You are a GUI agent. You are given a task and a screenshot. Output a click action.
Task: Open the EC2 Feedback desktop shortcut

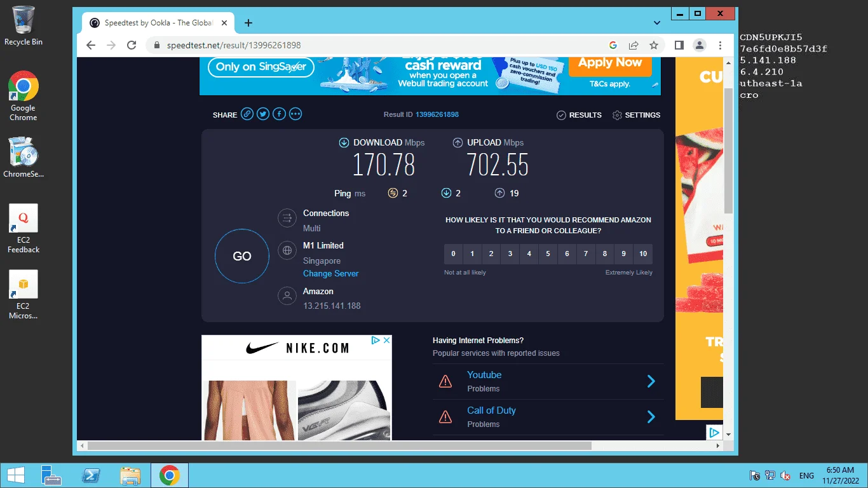24,229
